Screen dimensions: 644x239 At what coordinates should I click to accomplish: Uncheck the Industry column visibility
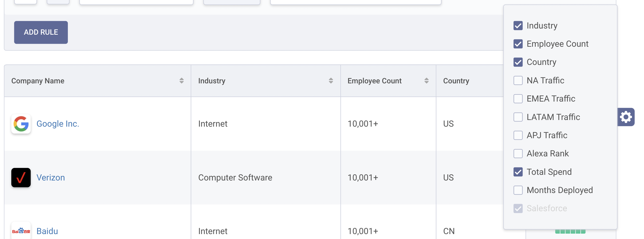[518, 25]
